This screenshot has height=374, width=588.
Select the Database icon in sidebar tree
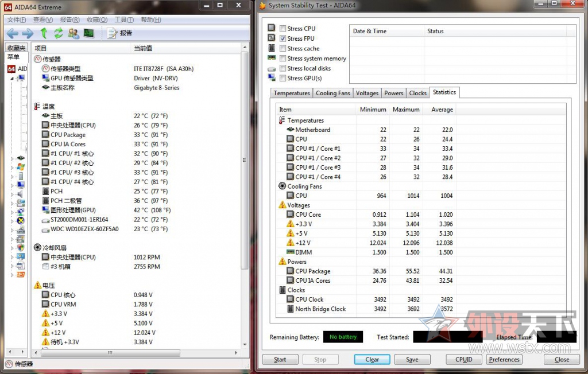click(21, 266)
